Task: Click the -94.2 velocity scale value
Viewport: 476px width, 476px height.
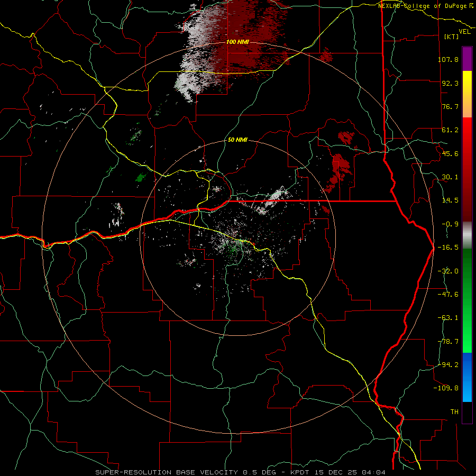Action: pyautogui.click(x=448, y=364)
